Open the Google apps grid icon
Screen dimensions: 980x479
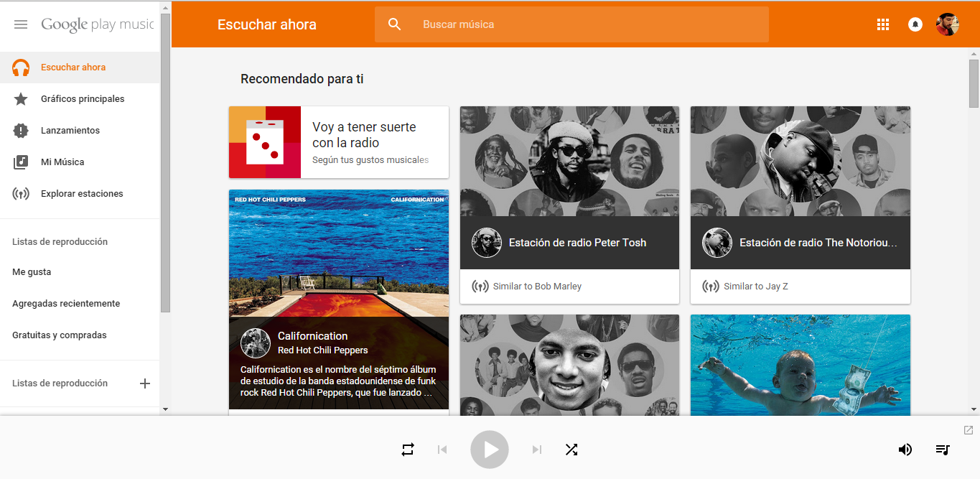[883, 24]
